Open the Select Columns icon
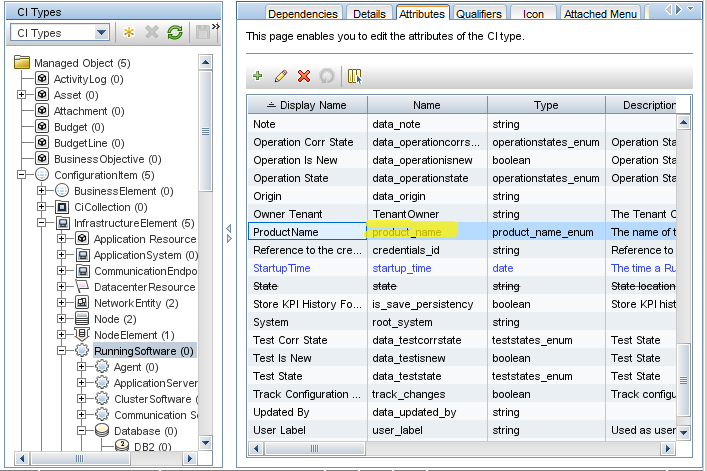707x471 pixels. click(354, 76)
